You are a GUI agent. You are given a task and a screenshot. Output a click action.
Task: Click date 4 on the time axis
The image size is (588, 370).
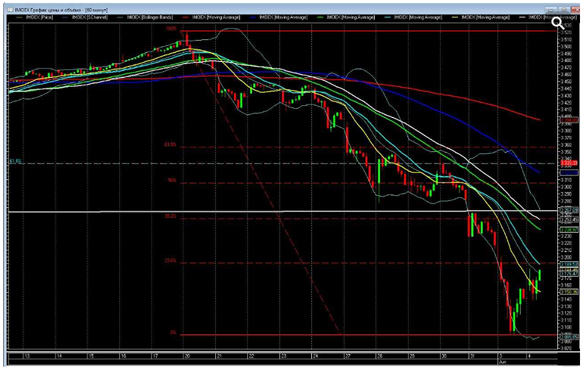[529, 356]
